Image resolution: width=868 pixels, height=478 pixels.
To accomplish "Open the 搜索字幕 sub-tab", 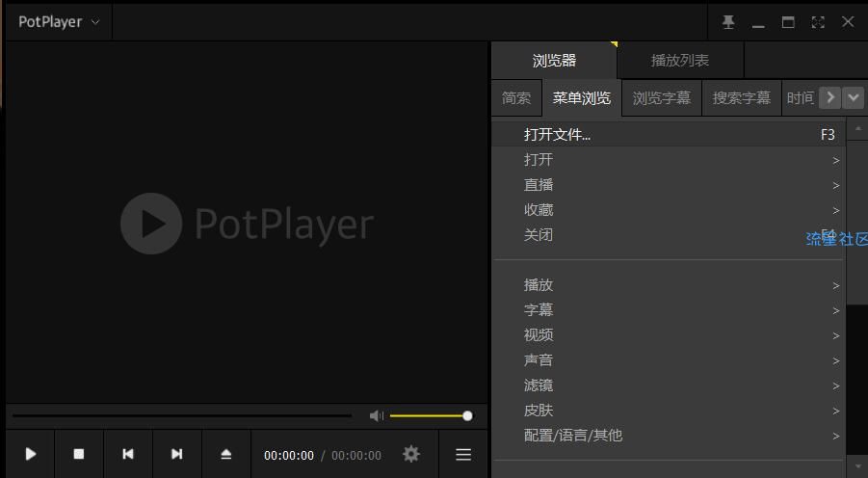I will (x=741, y=98).
